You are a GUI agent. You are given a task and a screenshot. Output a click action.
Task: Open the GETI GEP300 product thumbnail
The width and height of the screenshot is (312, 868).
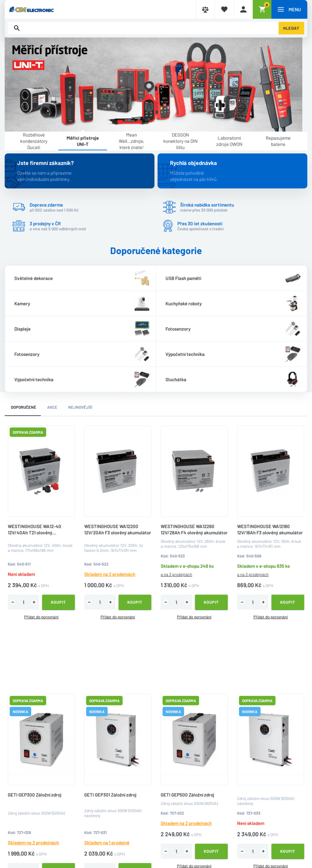(41, 739)
